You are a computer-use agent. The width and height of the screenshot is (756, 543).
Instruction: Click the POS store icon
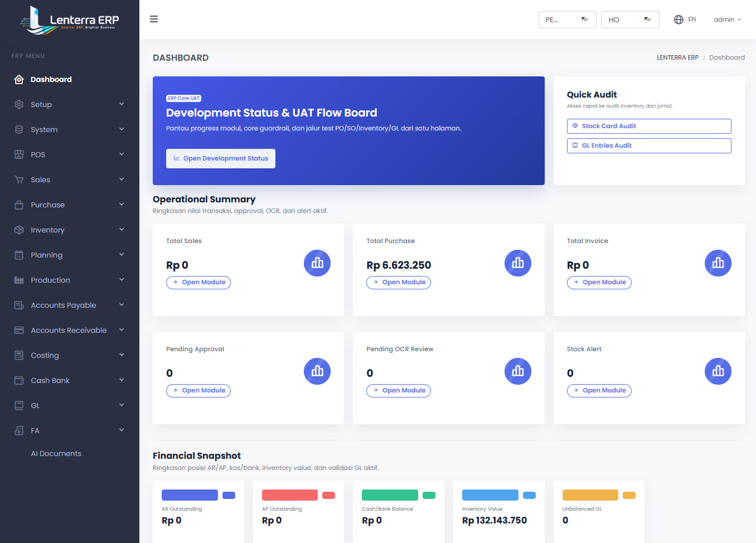point(19,154)
